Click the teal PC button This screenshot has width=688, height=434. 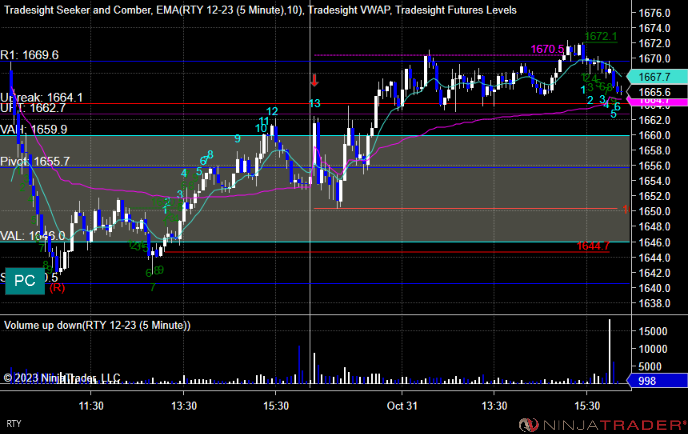(x=25, y=280)
